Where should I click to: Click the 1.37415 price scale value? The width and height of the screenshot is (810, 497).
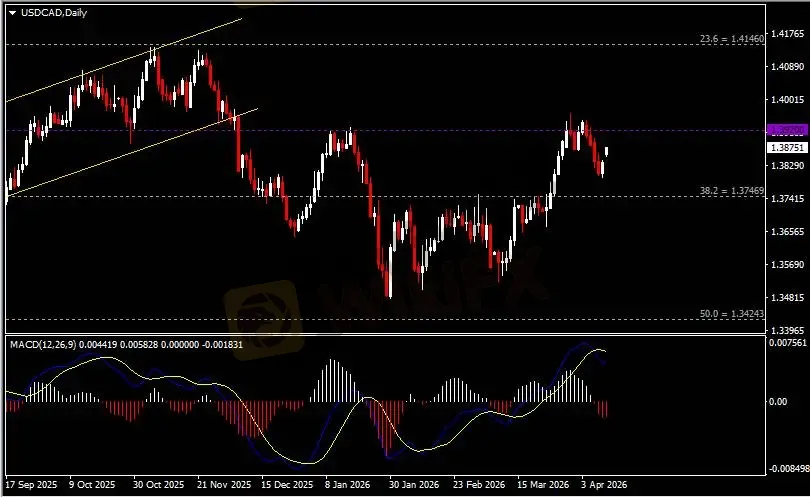(787, 199)
